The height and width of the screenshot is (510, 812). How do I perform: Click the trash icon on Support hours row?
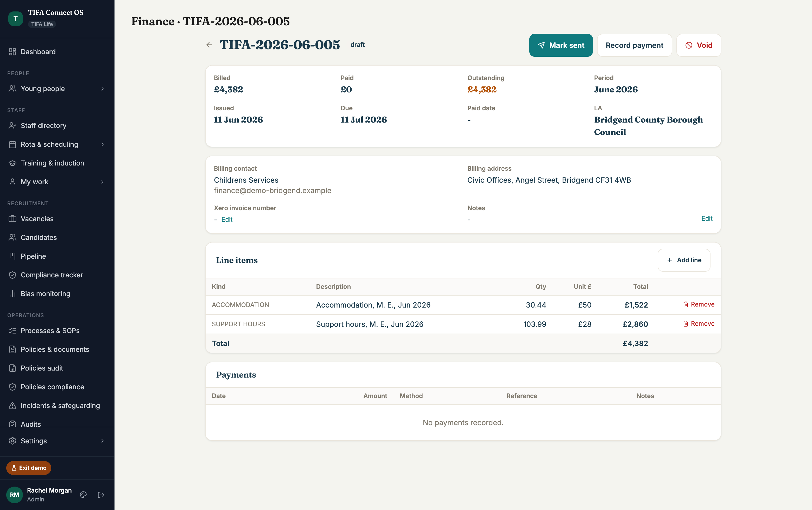tap(686, 324)
